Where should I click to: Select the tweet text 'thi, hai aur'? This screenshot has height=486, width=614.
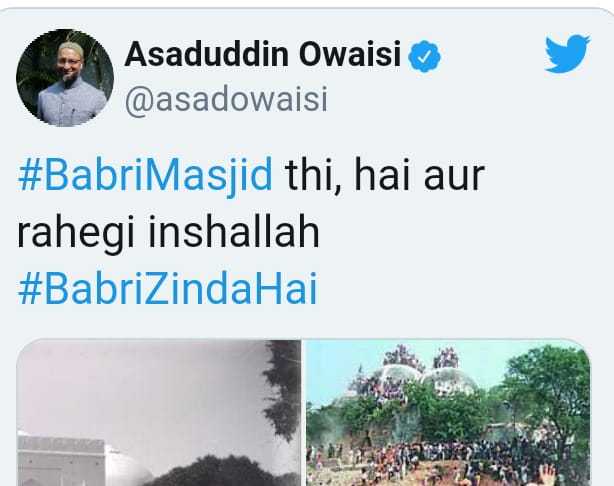tap(385, 175)
